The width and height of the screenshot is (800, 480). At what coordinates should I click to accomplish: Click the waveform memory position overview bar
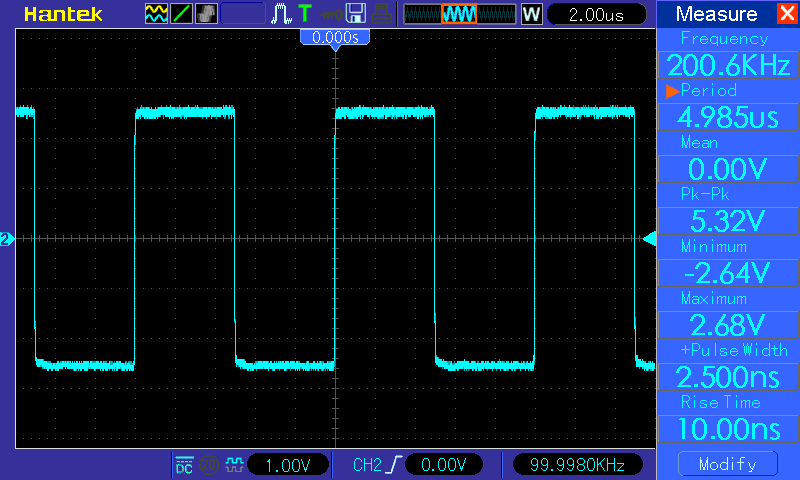tap(460, 14)
